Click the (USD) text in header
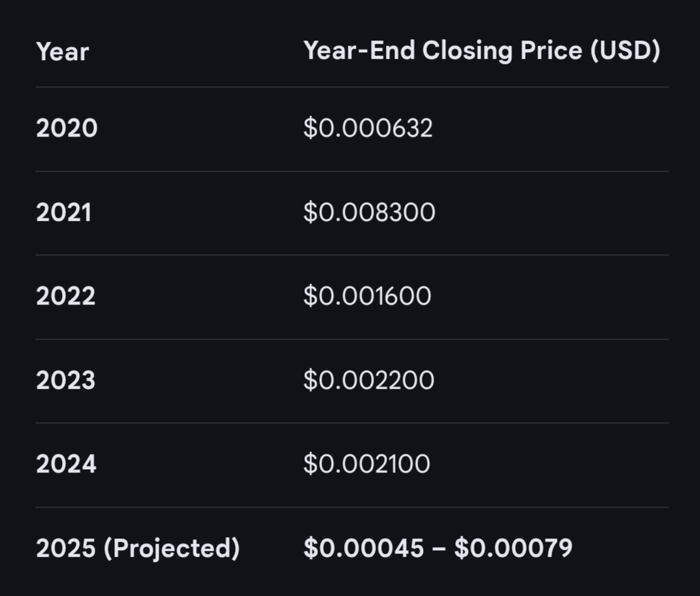700x596 pixels. (625, 50)
